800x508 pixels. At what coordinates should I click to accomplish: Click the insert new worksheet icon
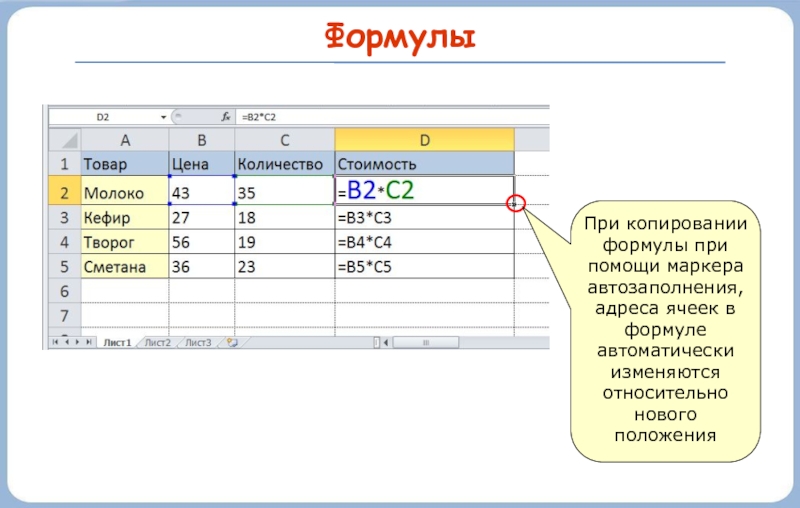point(232,342)
